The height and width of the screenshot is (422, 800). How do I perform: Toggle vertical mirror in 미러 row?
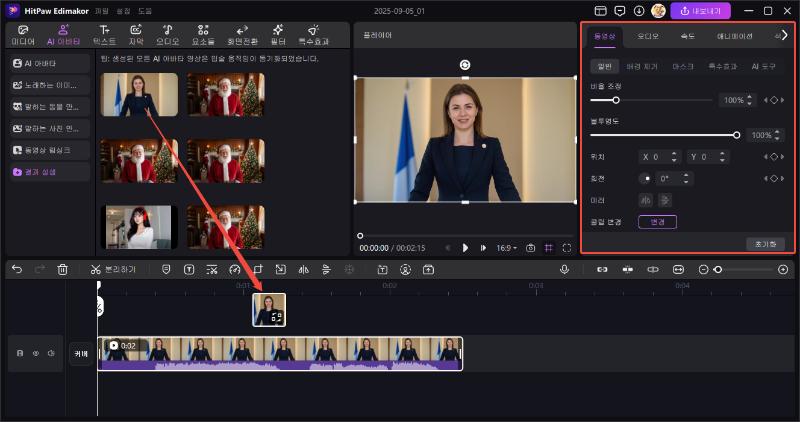664,201
